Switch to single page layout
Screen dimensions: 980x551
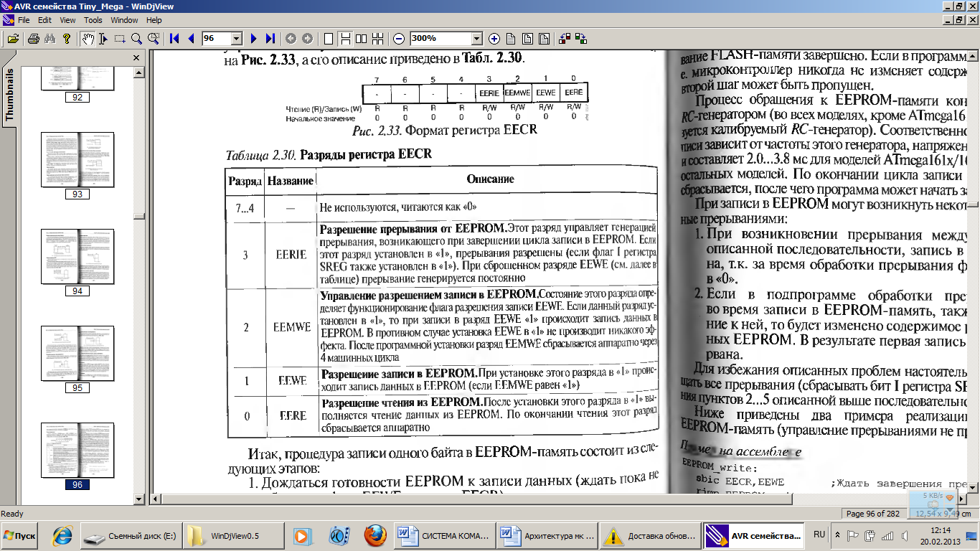coord(329,39)
